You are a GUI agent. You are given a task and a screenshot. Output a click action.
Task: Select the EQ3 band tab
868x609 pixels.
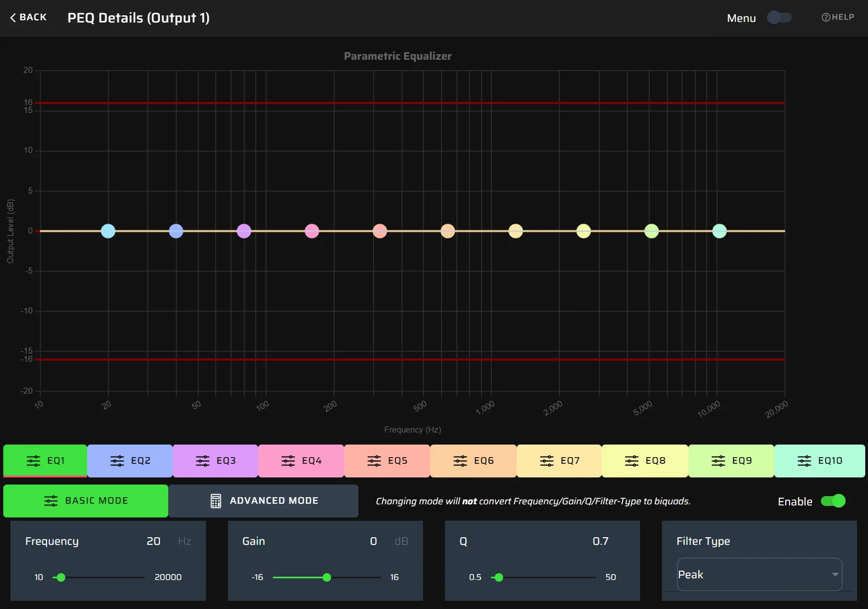coord(215,461)
